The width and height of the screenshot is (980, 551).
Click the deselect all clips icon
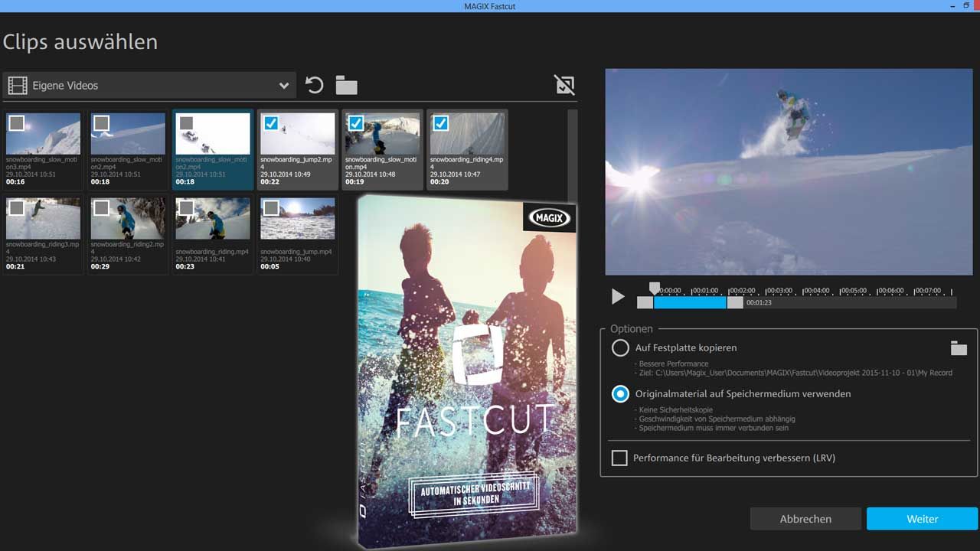tap(564, 85)
